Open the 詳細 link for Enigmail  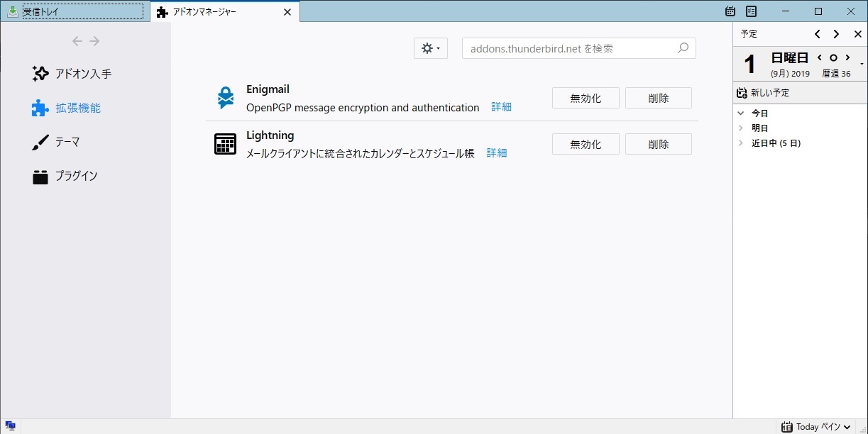pyautogui.click(x=501, y=108)
